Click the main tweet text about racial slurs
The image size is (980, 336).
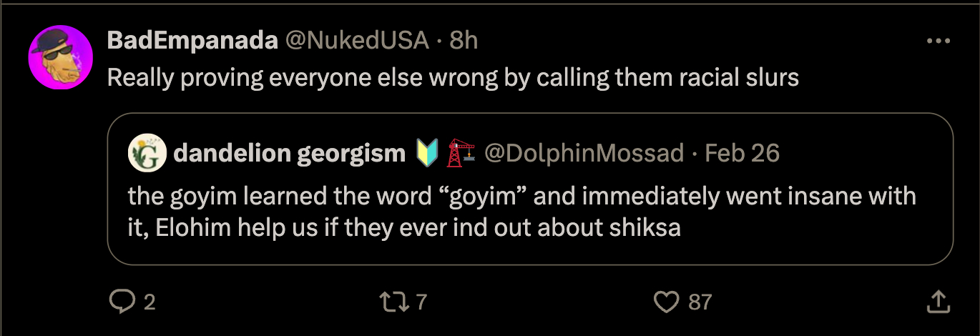tap(453, 77)
